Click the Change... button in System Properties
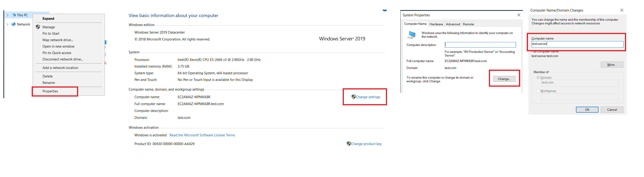 [504, 79]
